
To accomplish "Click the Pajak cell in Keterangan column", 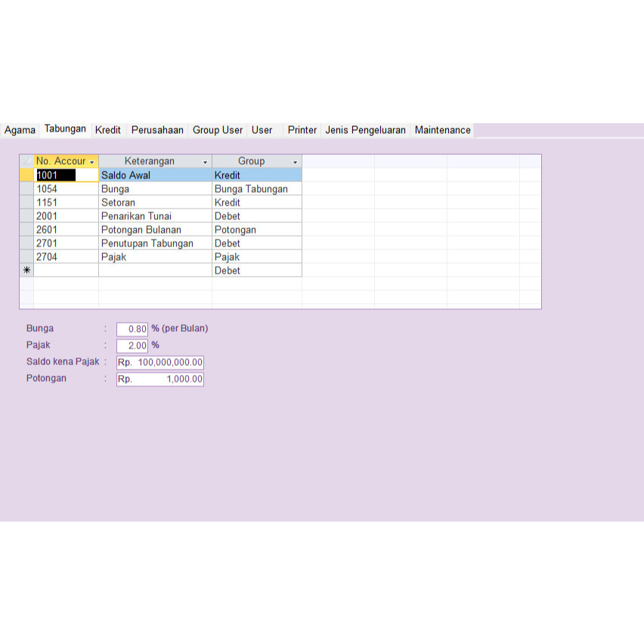I will tap(156, 257).
